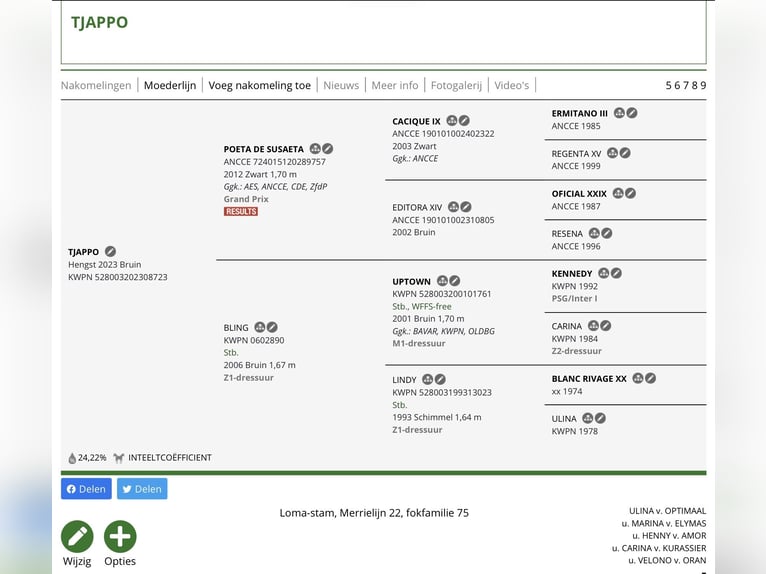Edit REGENTA XV with pencil icon

tap(625, 153)
